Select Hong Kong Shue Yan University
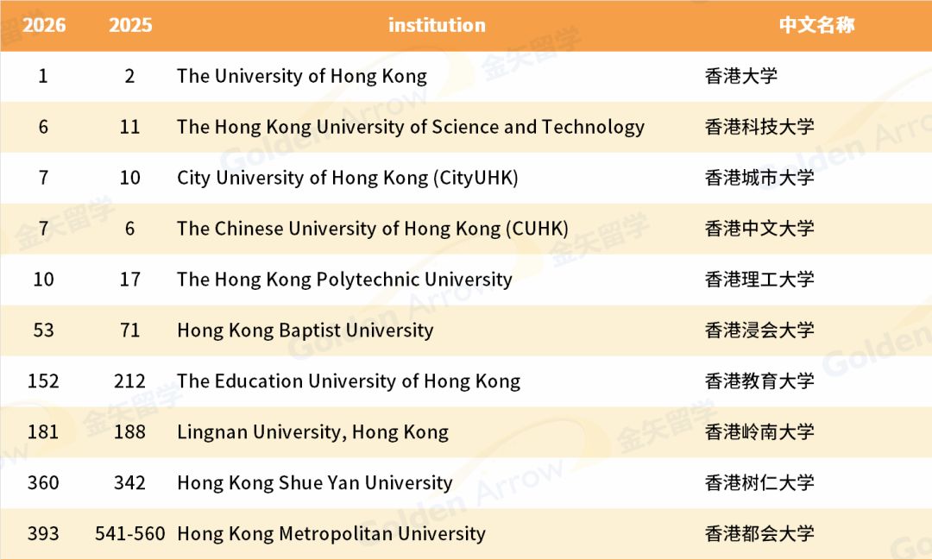932x560 pixels. coord(315,483)
